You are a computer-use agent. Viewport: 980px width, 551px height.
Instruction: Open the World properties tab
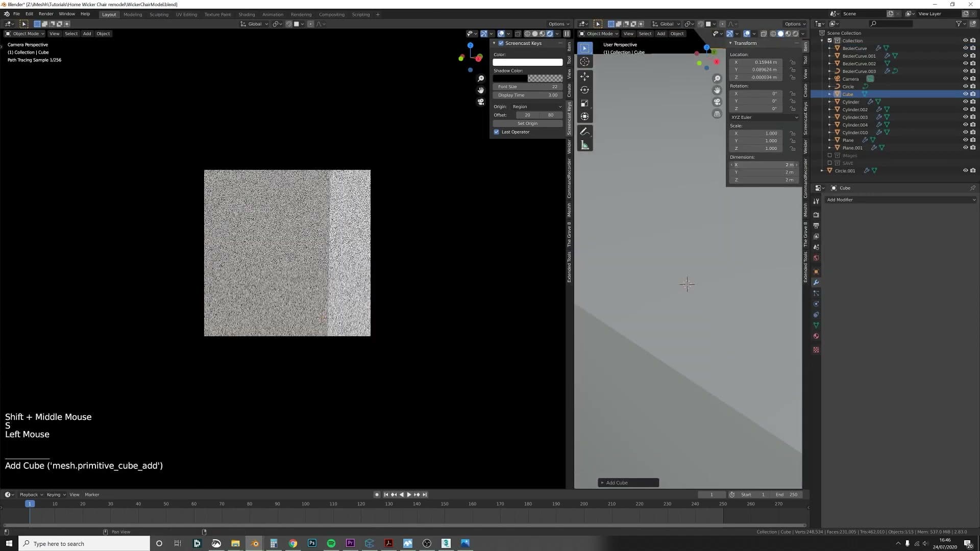pyautogui.click(x=816, y=258)
